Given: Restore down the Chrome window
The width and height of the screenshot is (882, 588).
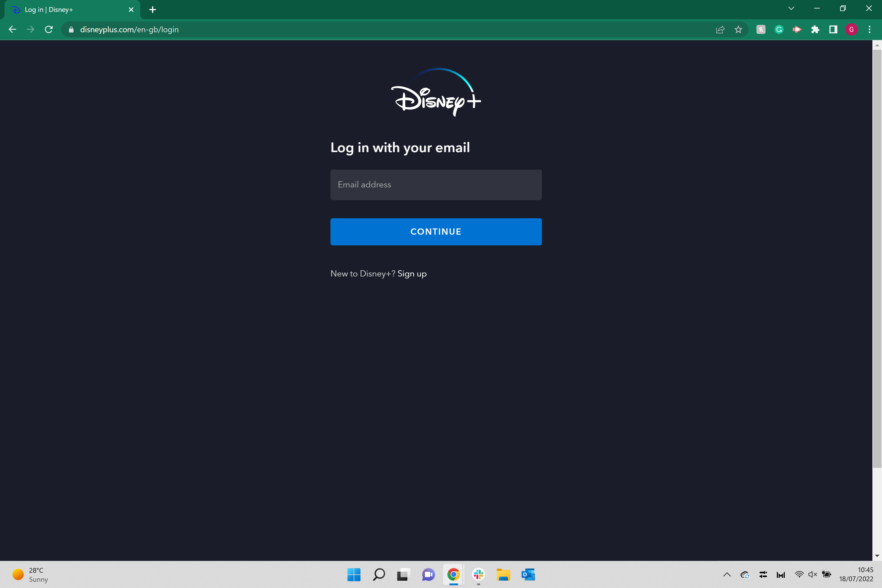Looking at the screenshot, I should click(x=843, y=8).
